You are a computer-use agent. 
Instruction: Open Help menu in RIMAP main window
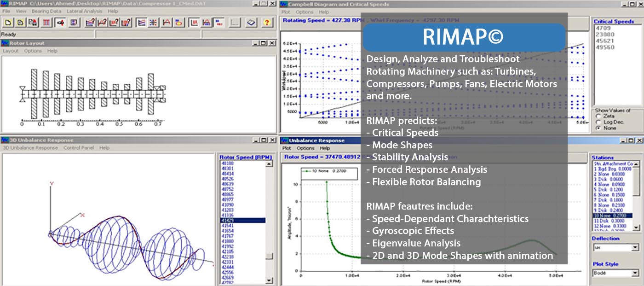tap(113, 11)
